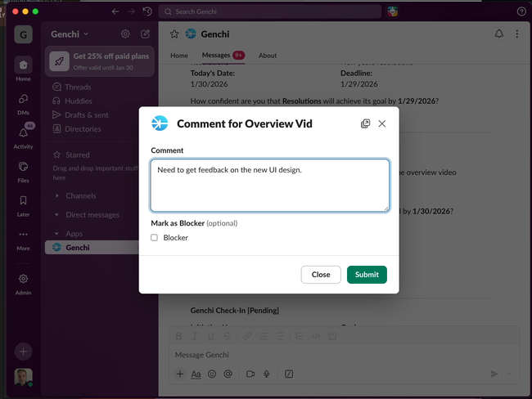532x399 pixels.
Task: Open sidebar settings gear icon
Action: click(x=125, y=34)
